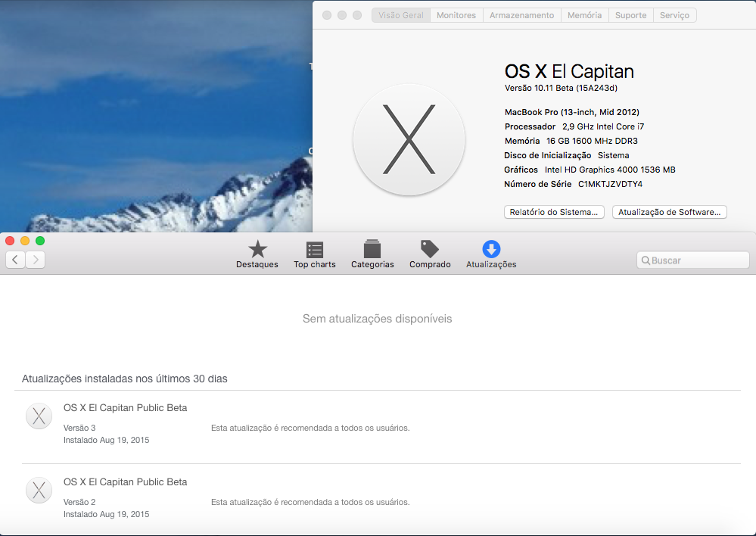This screenshot has width=756, height=536.
Task: Maximize the App Store window with green button
Action: 40,241
